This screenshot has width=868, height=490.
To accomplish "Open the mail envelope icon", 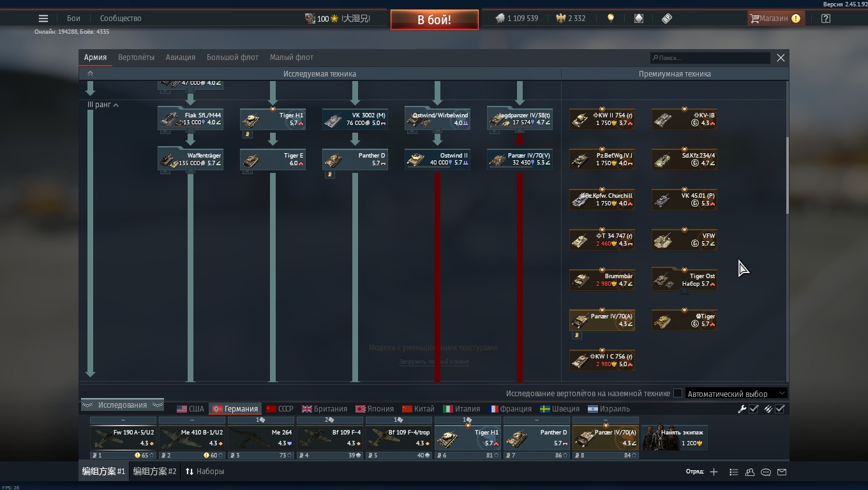I will pos(782,472).
